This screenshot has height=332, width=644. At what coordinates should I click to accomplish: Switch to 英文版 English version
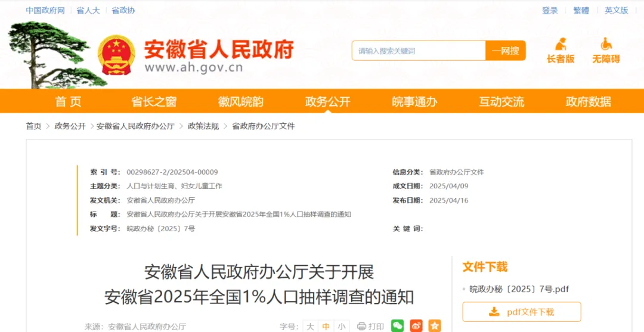click(x=616, y=10)
